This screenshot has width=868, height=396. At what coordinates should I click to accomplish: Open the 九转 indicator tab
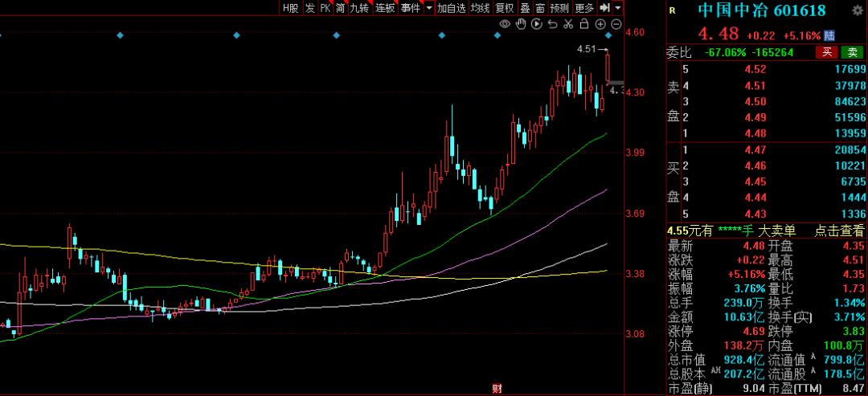pos(358,8)
